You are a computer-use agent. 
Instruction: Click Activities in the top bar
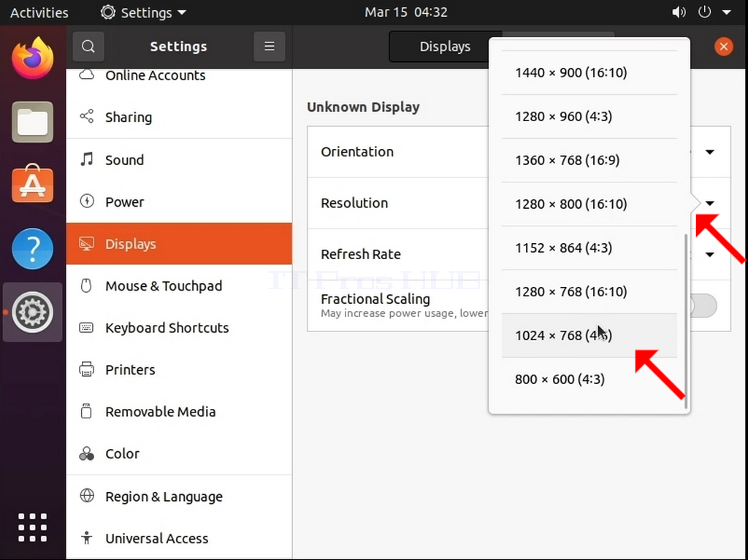tap(39, 12)
